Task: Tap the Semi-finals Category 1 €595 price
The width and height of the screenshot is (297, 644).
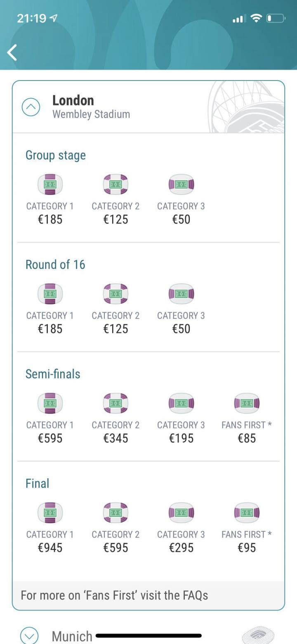Action: pos(50,438)
